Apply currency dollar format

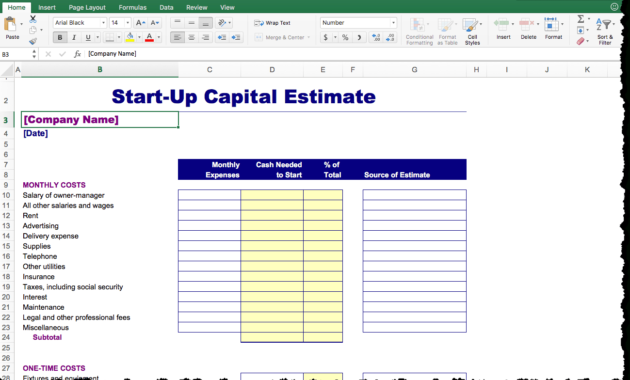(x=325, y=37)
